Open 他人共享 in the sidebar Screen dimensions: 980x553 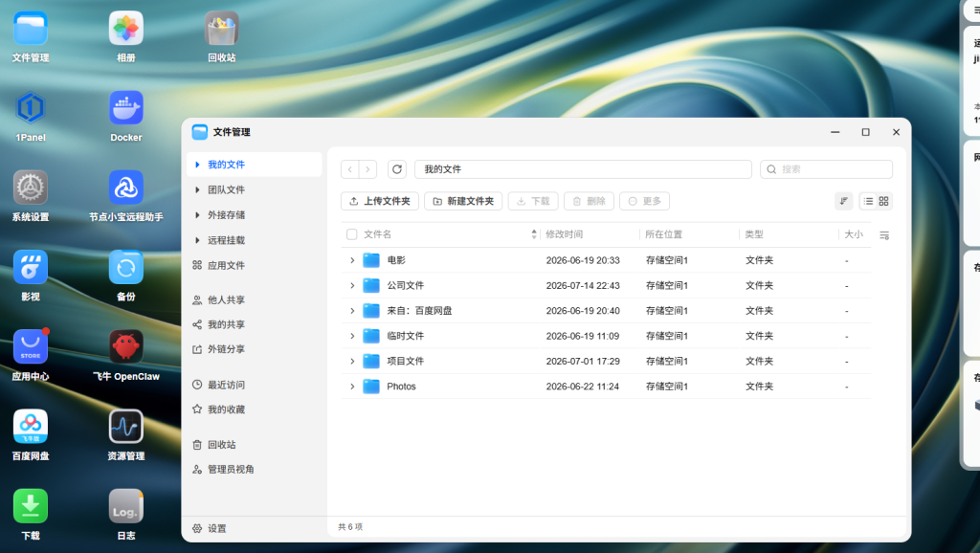255,299
